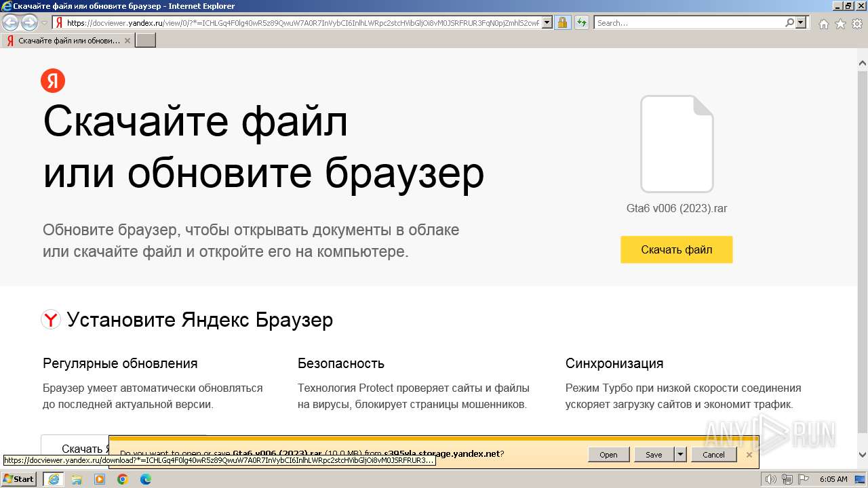Image resolution: width=868 pixels, height=488 pixels.
Task: Expand the Save options dropdown arrow
Action: [x=680, y=455]
